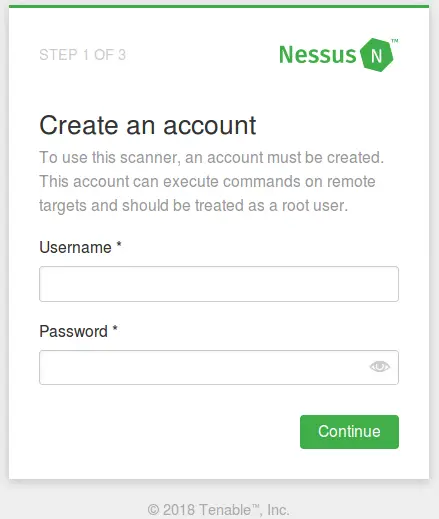Image resolution: width=439 pixels, height=519 pixels.
Task: Click the 'treated as a root user' line
Action: point(194,206)
